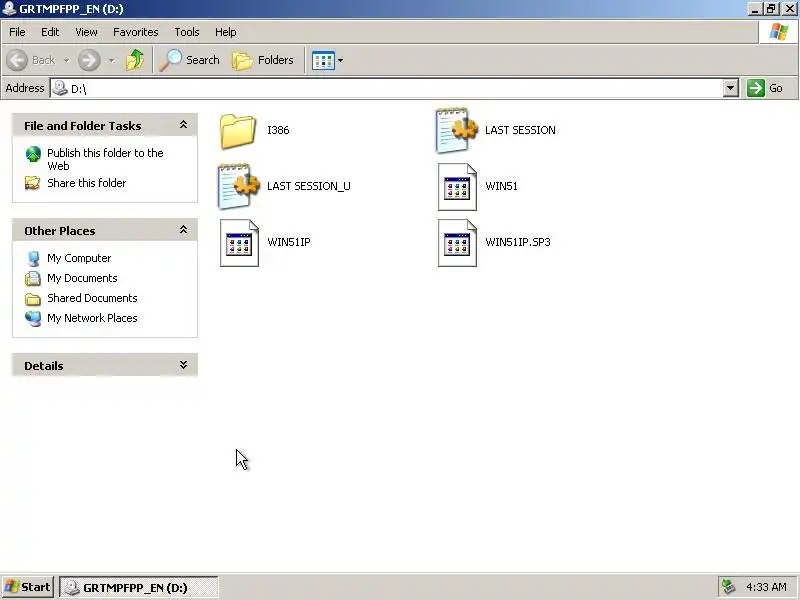This screenshot has height=600, width=800.
Task: Click the LAST SESSION file name
Action: click(520, 130)
